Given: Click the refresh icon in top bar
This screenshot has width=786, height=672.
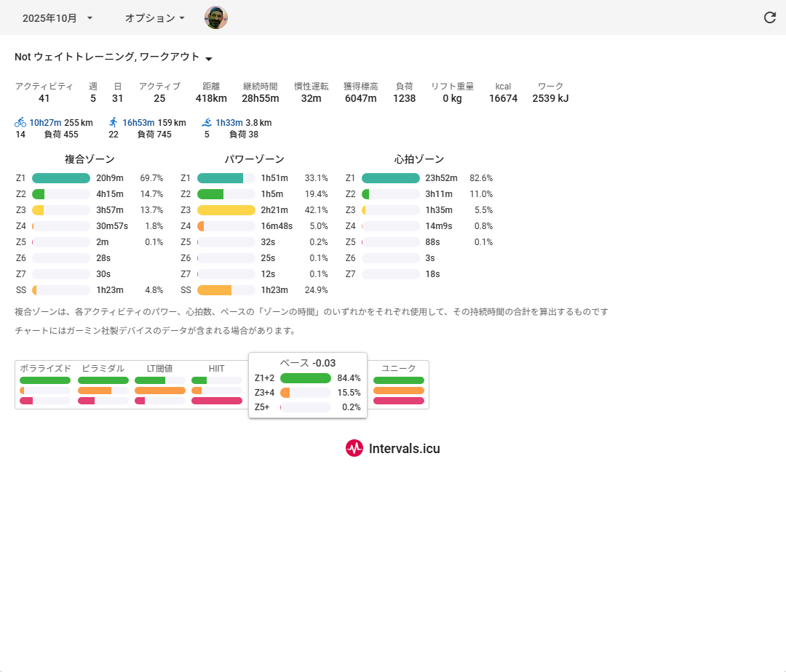Looking at the screenshot, I should pyautogui.click(x=769, y=17).
